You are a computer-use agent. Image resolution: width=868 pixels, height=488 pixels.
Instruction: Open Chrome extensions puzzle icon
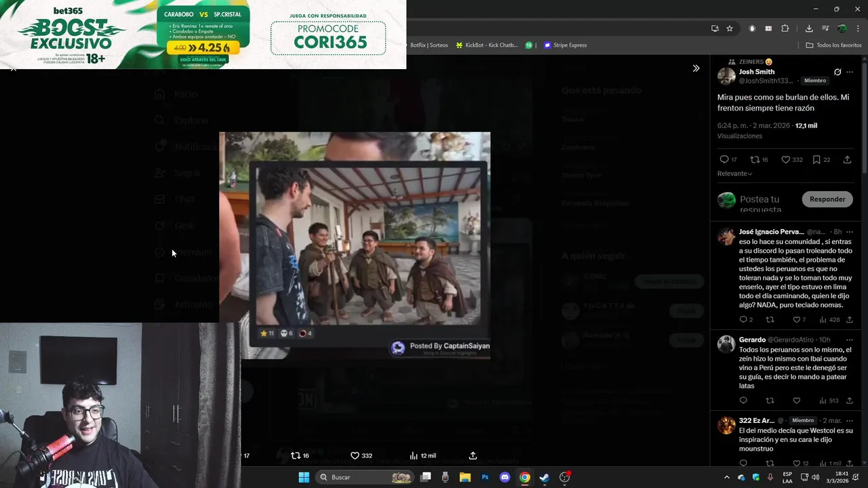(x=785, y=28)
